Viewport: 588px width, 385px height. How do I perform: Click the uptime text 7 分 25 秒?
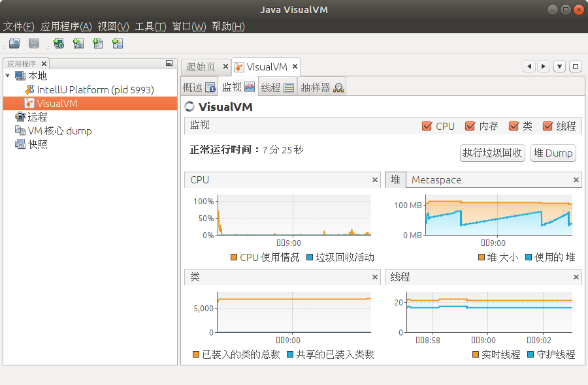point(283,150)
